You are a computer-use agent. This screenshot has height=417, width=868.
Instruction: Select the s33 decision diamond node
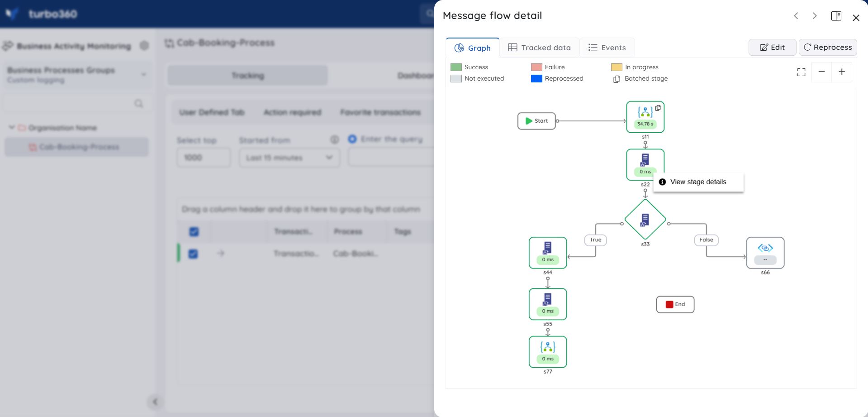[645, 220]
